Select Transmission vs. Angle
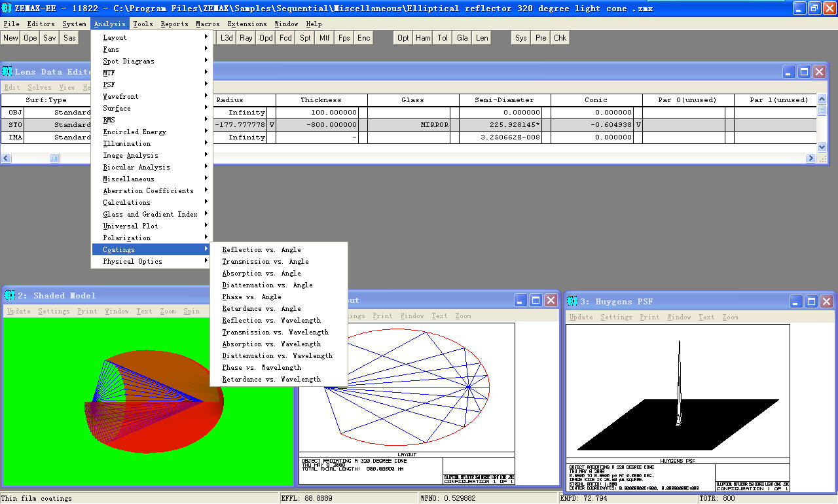The width and height of the screenshot is (838, 504). 279,261
